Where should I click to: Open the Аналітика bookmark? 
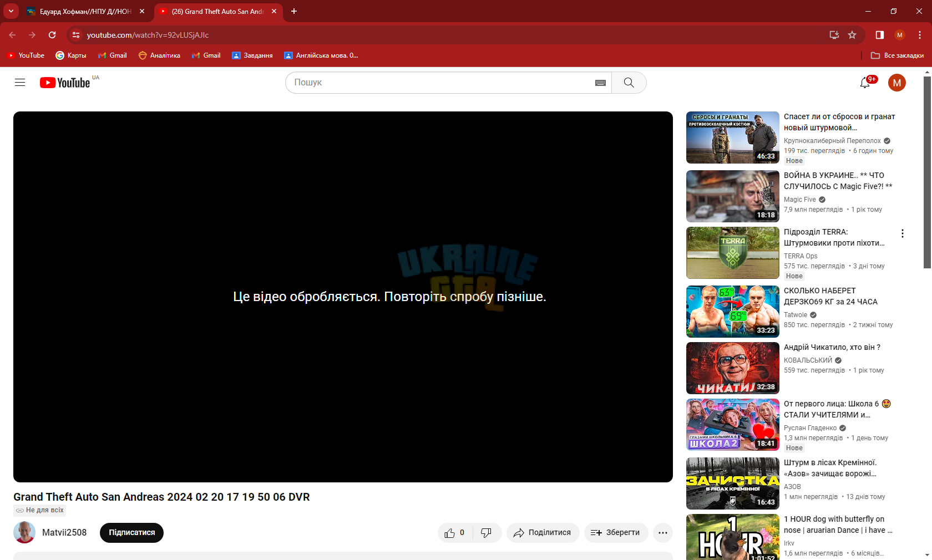[x=159, y=55]
